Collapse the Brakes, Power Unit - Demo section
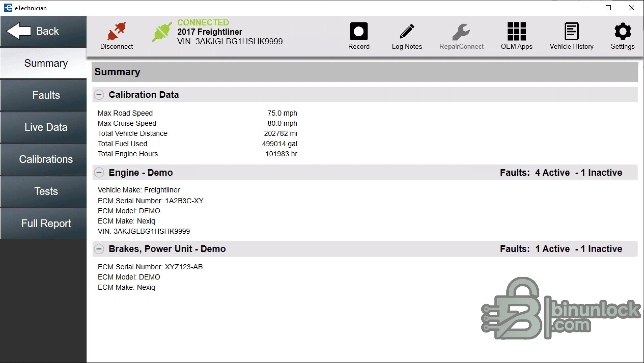The image size is (644, 363). point(99,249)
